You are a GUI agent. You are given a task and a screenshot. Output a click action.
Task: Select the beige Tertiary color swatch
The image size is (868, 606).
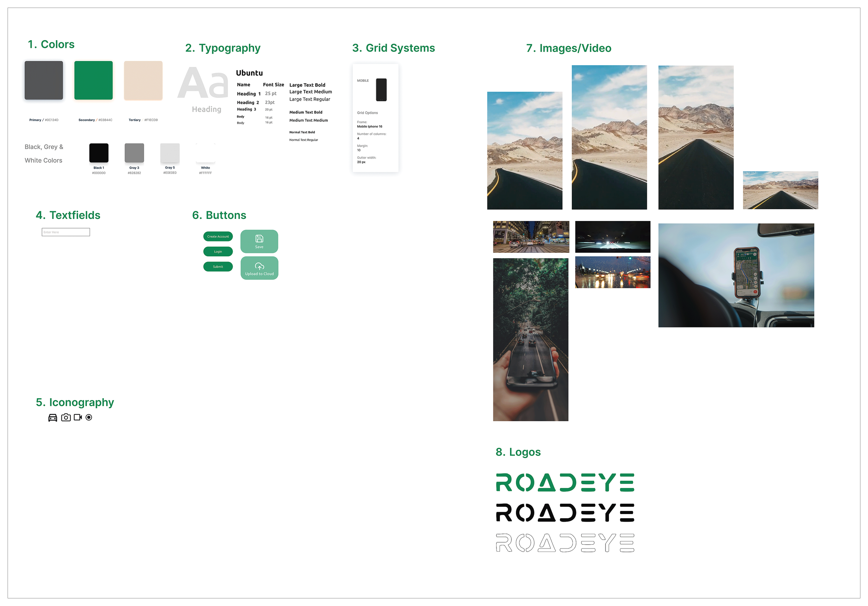(x=143, y=80)
